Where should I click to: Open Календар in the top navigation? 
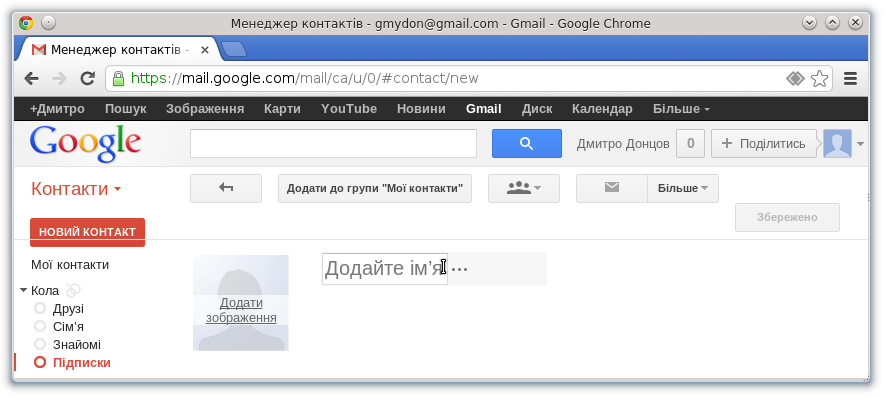[602, 109]
